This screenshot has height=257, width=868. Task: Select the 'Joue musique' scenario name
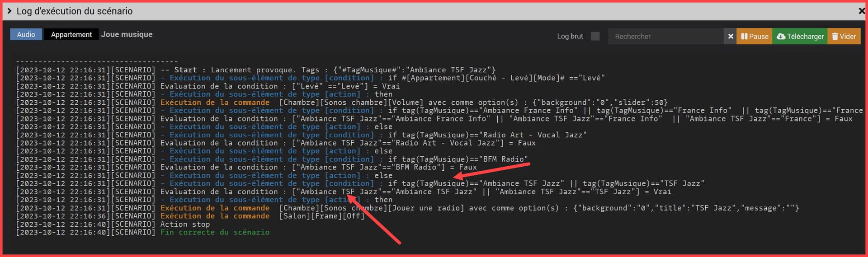[127, 34]
